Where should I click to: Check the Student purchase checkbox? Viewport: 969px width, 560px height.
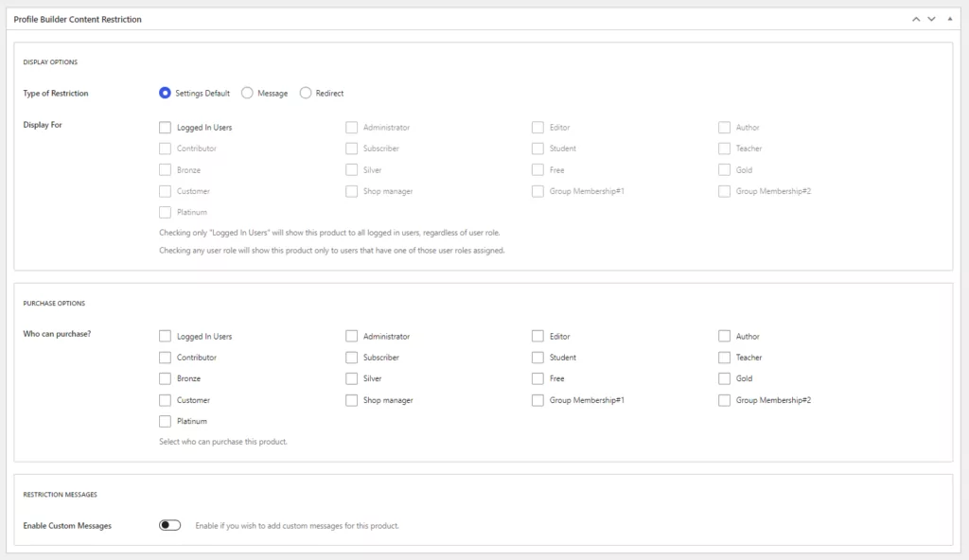[537, 358]
